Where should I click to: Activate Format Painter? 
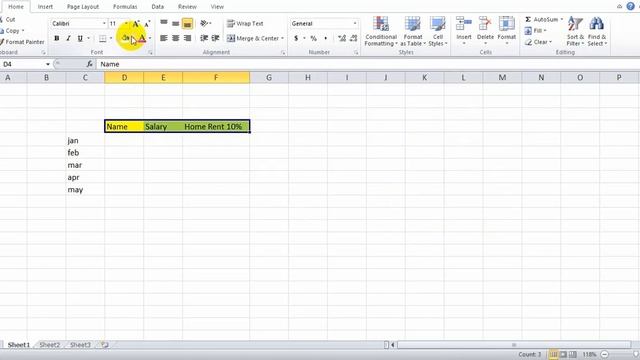22,42
